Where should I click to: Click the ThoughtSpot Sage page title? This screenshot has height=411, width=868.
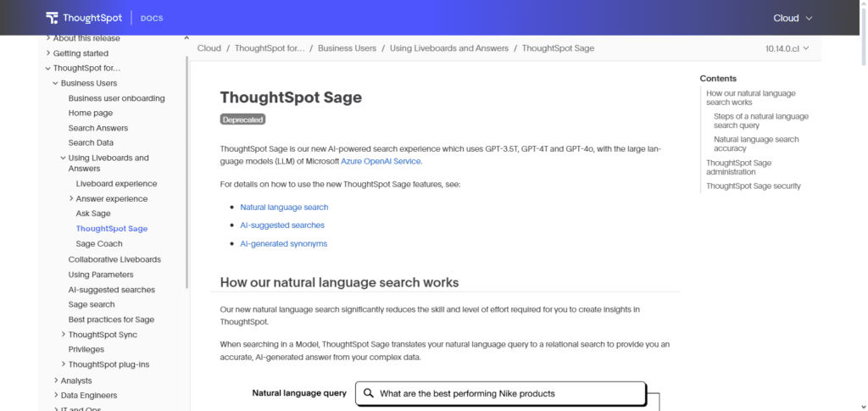[291, 97]
